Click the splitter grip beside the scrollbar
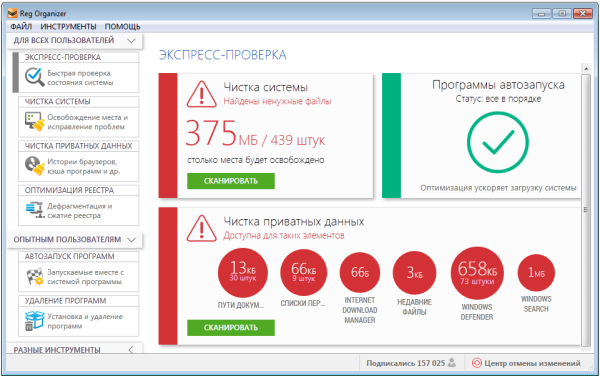Screen dimensions: 600x379 pos(585,209)
